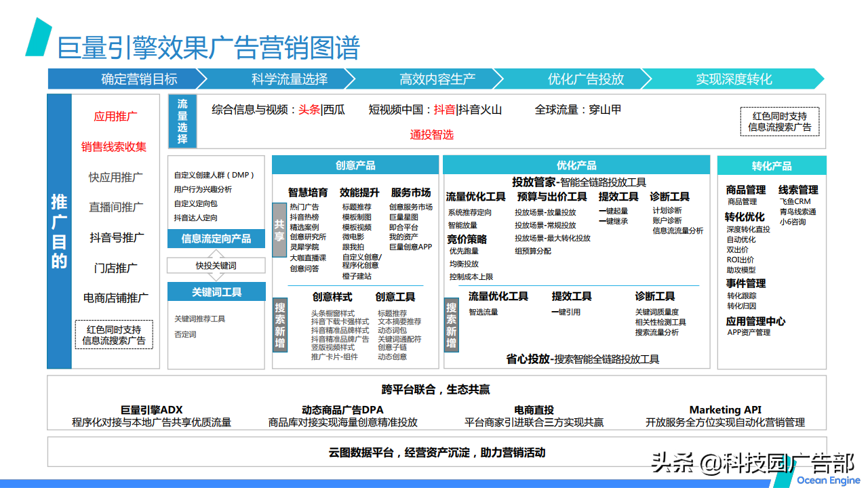This screenshot has height=488, width=868.
Task: Click the 抖音号推广 goal
Action: (117, 237)
